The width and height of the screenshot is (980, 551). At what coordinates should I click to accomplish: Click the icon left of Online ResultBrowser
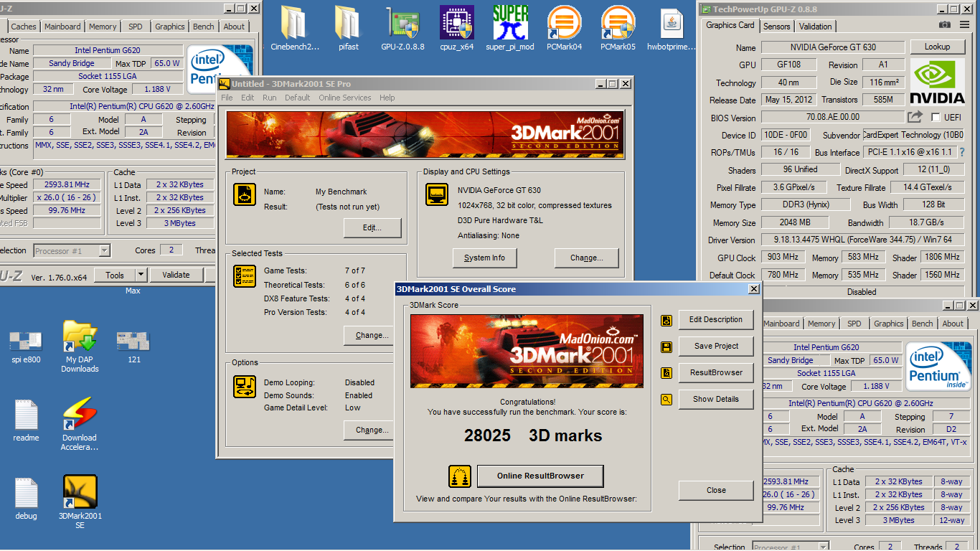pos(460,476)
